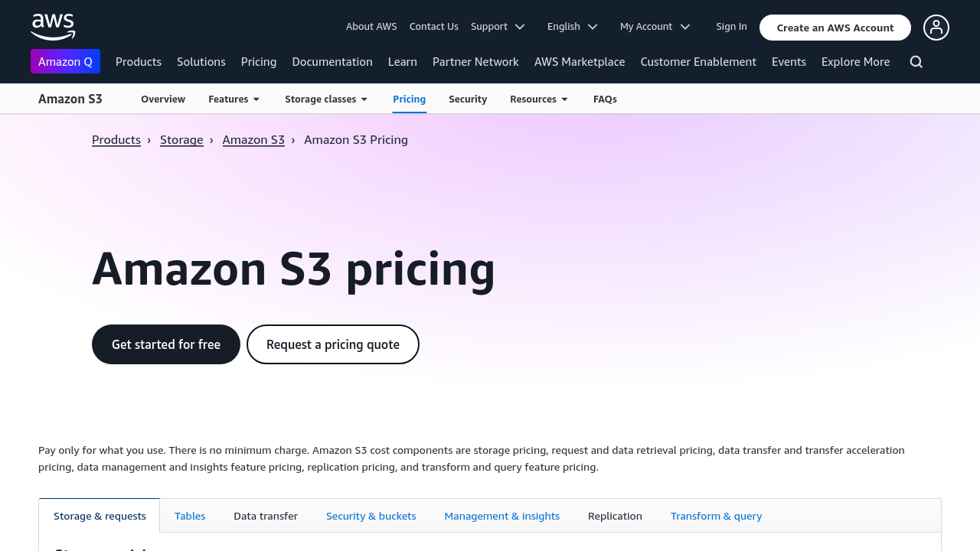980x551 pixels.
Task: Expand the My Account menu
Action: point(655,27)
